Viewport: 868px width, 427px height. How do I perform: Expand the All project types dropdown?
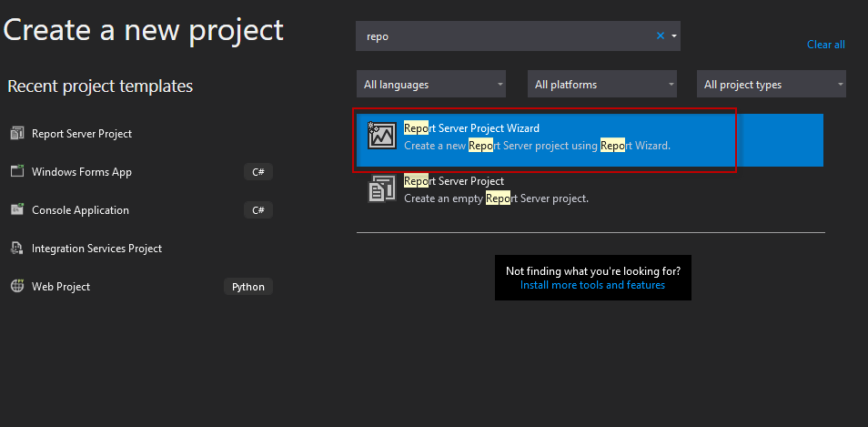pos(772,85)
